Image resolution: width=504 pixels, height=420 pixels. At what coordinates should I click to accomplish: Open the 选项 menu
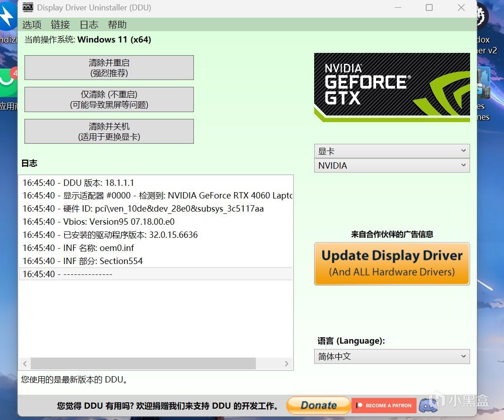tap(32, 25)
